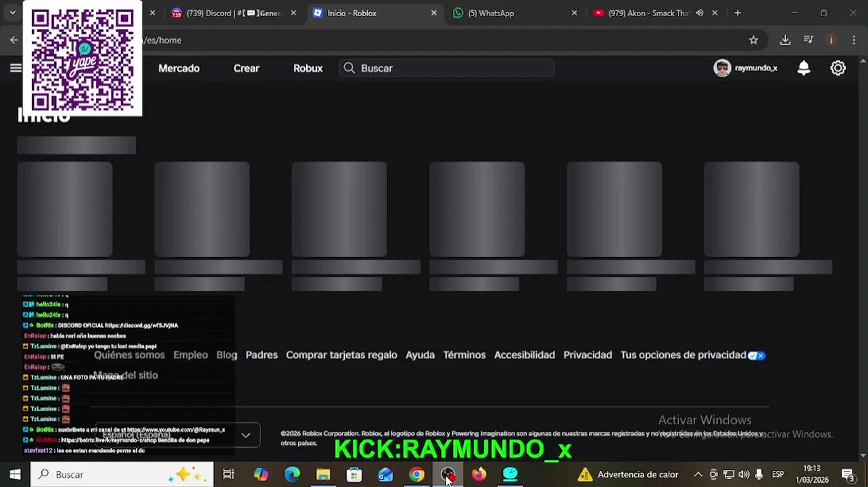Open the Accesibilidad footer link
Screen dimensions: 868x487
[525, 354]
